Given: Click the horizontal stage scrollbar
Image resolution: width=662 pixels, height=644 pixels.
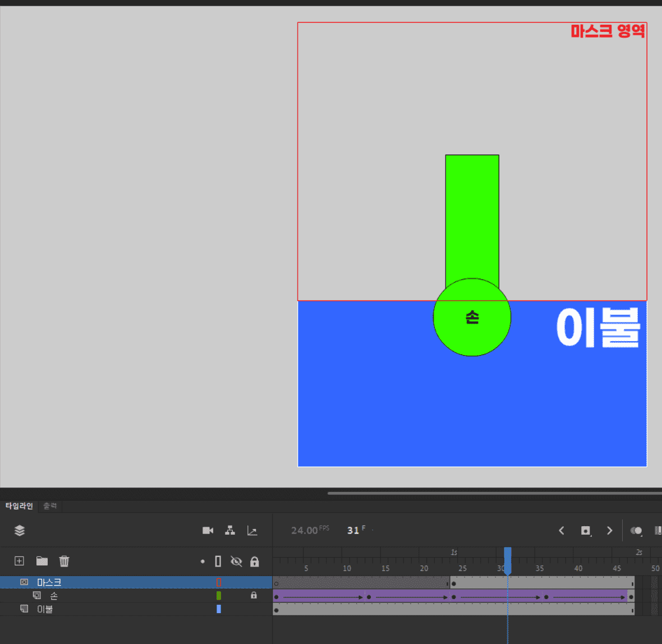Looking at the screenshot, I should [x=494, y=493].
